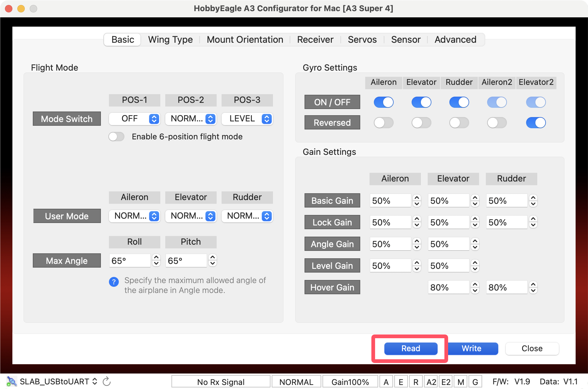Click the Hover Gain Elevator value field
This screenshot has height=389, width=588.
pyautogui.click(x=448, y=287)
